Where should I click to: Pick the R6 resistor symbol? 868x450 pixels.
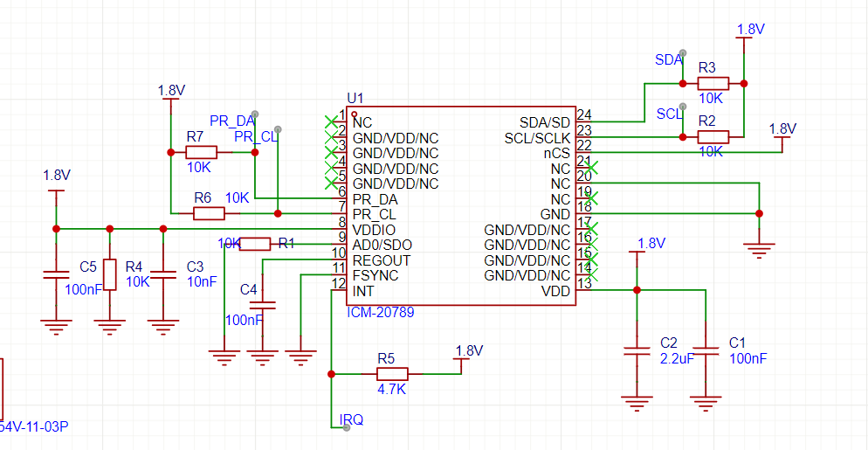click(209, 213)
